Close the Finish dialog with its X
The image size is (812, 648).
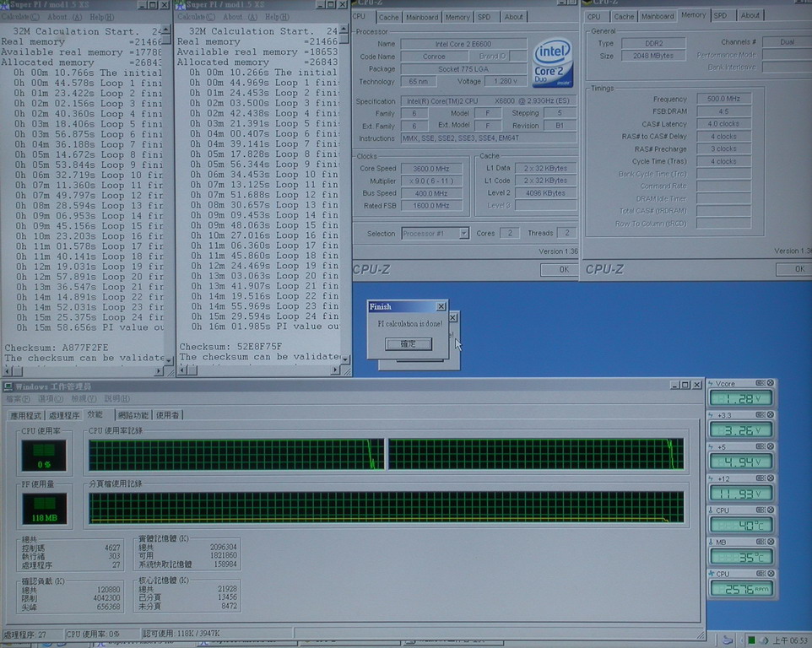441,306
